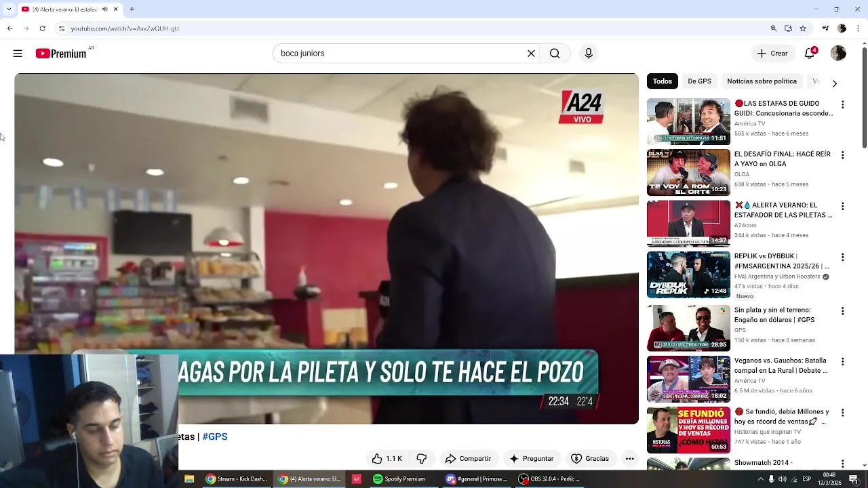Go forward in browser history
868x488 pixels.
click(x=26, y=28)
